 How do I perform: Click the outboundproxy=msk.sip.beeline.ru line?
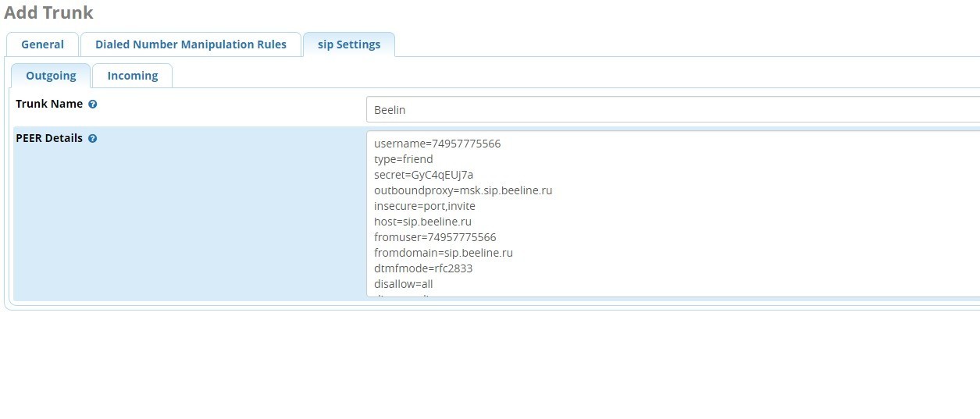coord(463,190)
